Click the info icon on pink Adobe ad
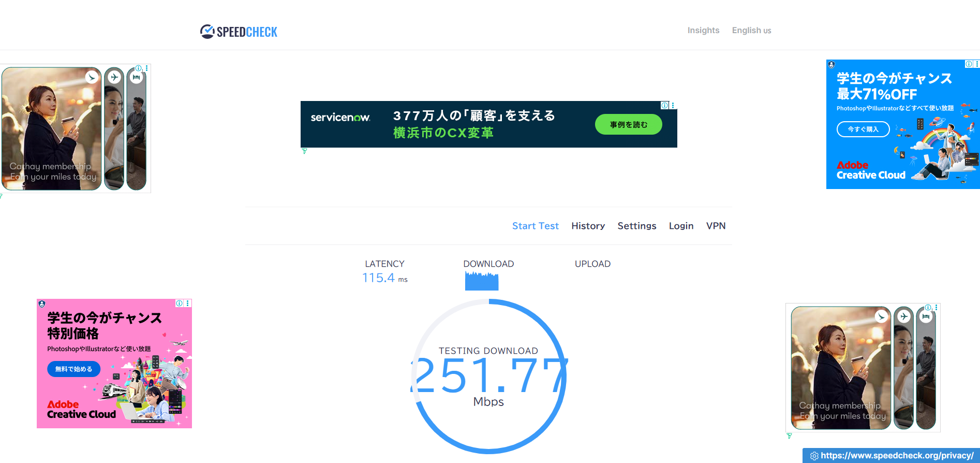The width and height of the screenshot is (980, 463). point(179,303)
